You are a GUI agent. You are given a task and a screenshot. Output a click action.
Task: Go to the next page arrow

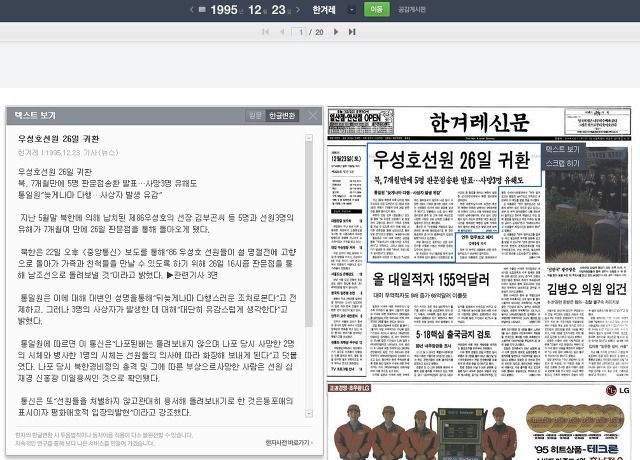point(336,32)
